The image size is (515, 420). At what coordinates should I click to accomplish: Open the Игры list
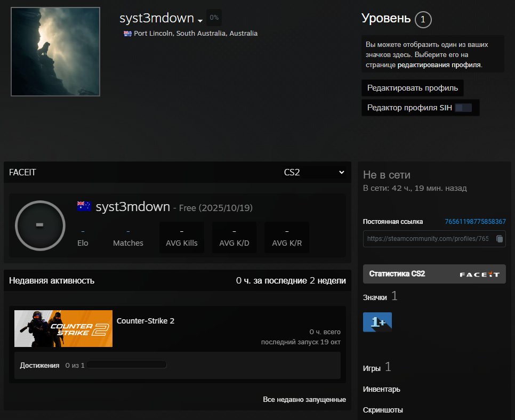click(x=372, y=368)
